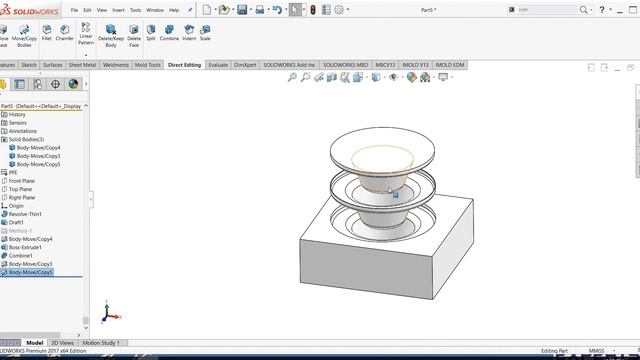Expand the FeatureManager tabs chevron
Viewport: 640px width, 360px height.
86,84
